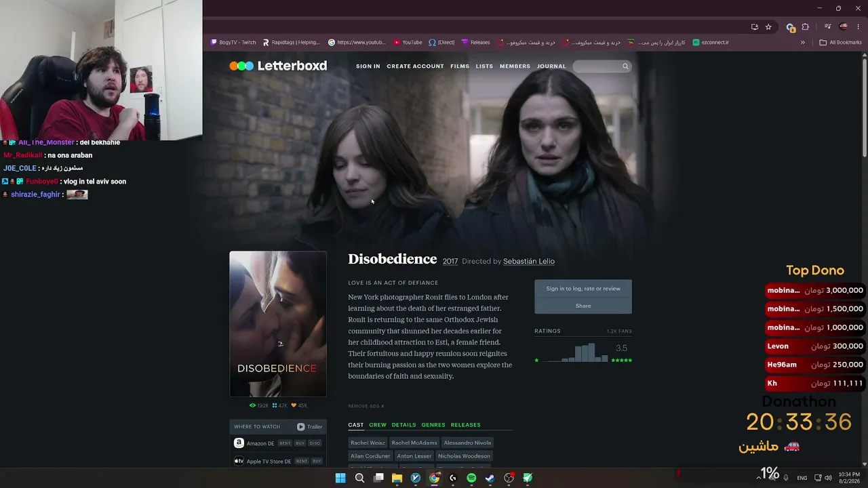
Task: Open Spotify from the taskbar
Action: tap(471, 478)
